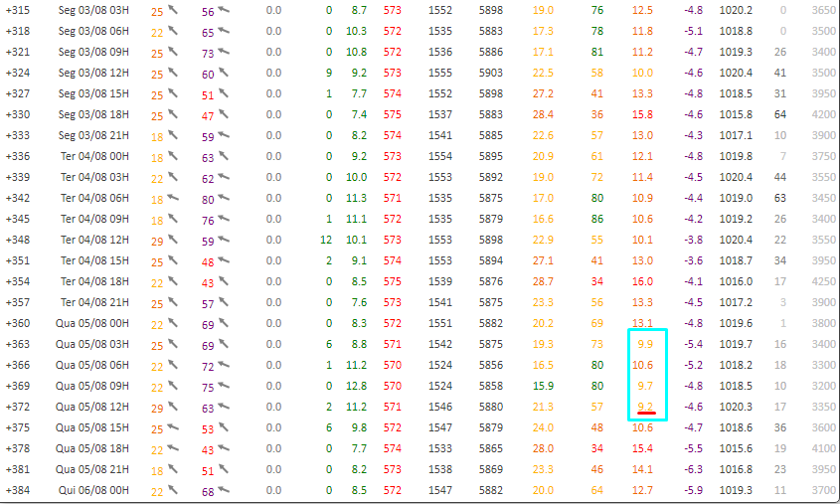Click gust arrow beside 68 in +384 row
Viewport: 840px width, 504px height.
[x=224, y=491]
